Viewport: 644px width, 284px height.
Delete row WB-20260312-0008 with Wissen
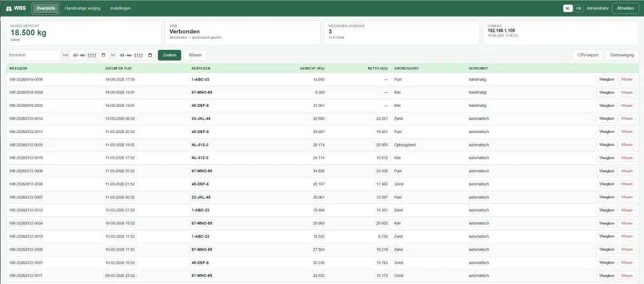pos(627,184)
